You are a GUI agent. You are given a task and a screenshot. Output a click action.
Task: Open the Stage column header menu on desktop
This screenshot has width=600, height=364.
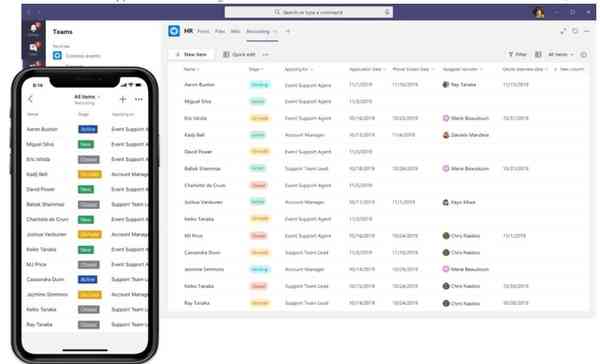(x=256, y=69)
